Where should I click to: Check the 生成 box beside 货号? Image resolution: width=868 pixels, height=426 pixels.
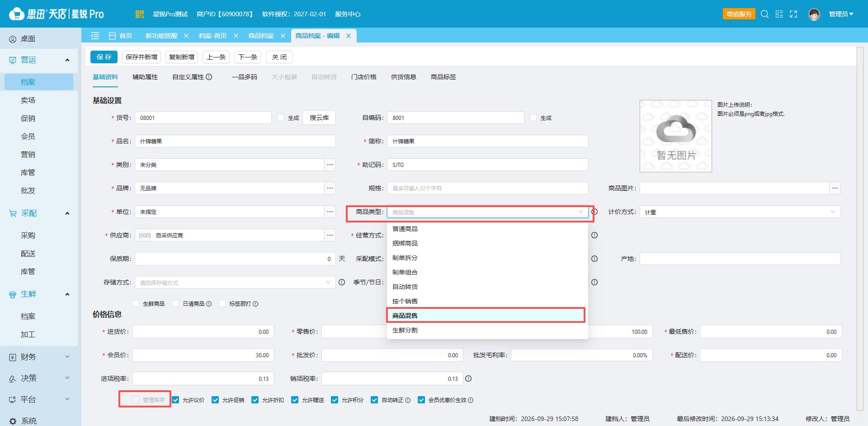coord(281,118)
